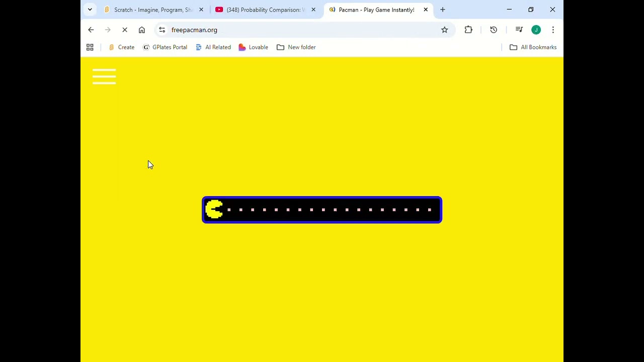This screenshot has width=644, height=362.
Task: Open the apps grid in bookmarks bar
Action: (x=90, y=47)
